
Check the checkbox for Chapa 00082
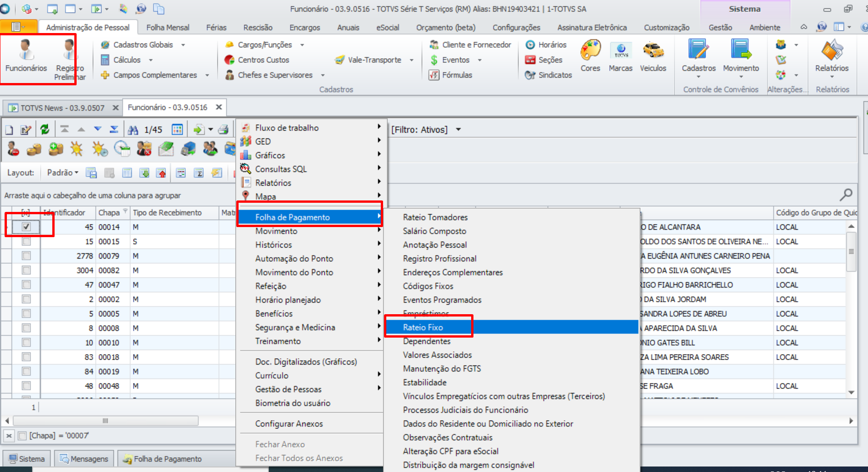tap(26, 270)
